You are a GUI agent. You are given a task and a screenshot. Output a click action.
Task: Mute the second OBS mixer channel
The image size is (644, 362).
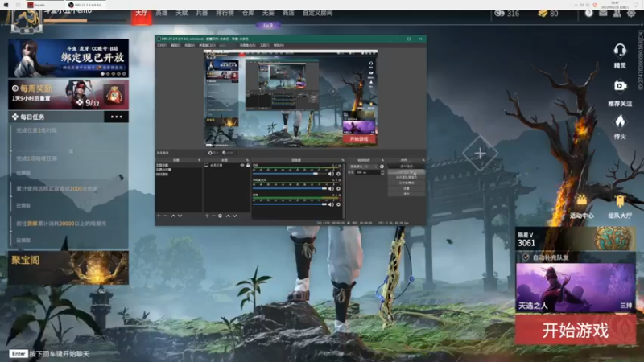pyautogui.click(x=331, y=189)
